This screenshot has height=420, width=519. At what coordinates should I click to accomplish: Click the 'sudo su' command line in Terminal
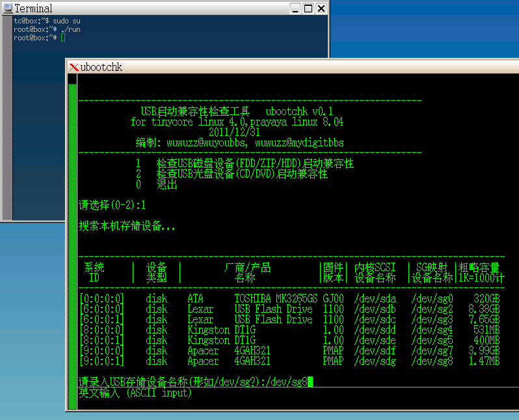tap(47, 21)
